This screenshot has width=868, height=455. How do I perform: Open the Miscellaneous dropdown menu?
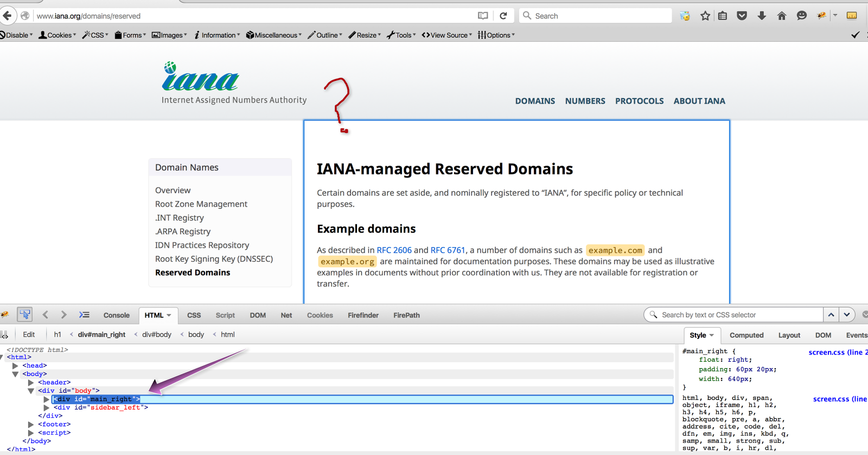274,35
